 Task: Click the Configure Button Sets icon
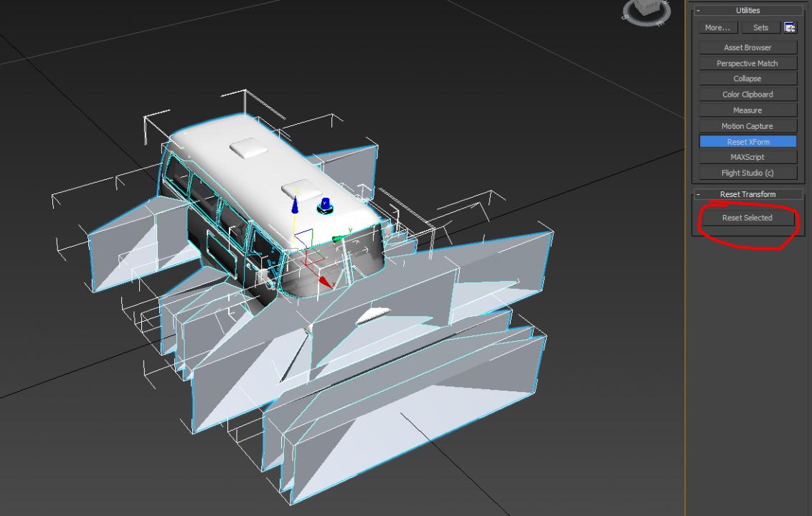pos(790,28)
